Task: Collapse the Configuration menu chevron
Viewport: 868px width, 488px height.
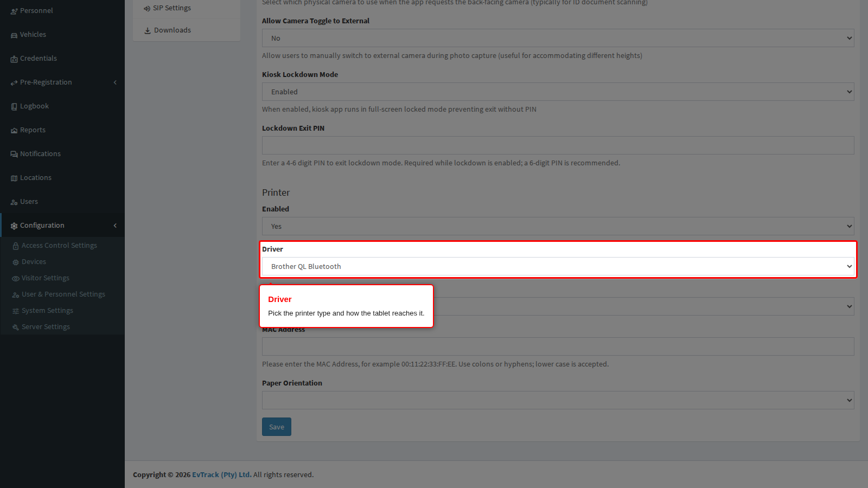Action: [115, 226]
